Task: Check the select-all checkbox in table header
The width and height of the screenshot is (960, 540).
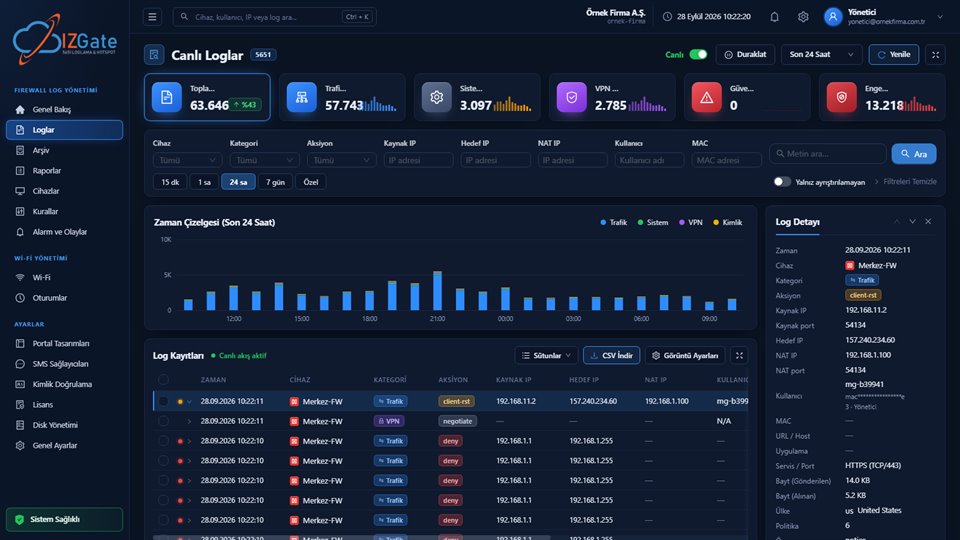Action: (x=163, y=380)
